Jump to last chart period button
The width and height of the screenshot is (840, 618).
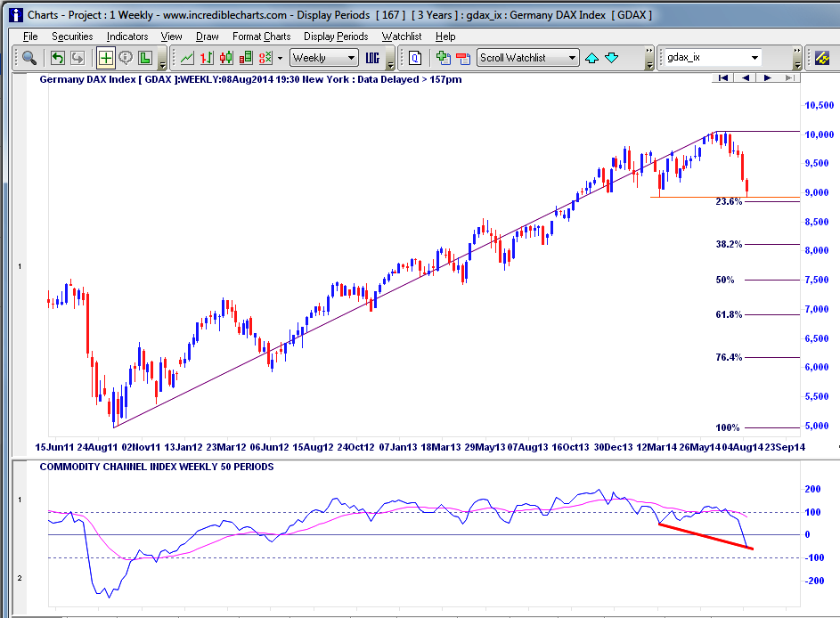coord(789,78)
